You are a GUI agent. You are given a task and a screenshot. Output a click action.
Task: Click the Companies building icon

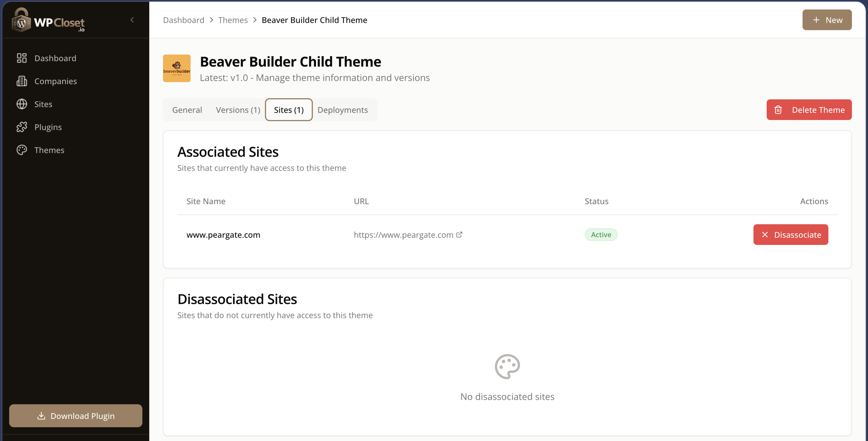[x=22, y=81]
